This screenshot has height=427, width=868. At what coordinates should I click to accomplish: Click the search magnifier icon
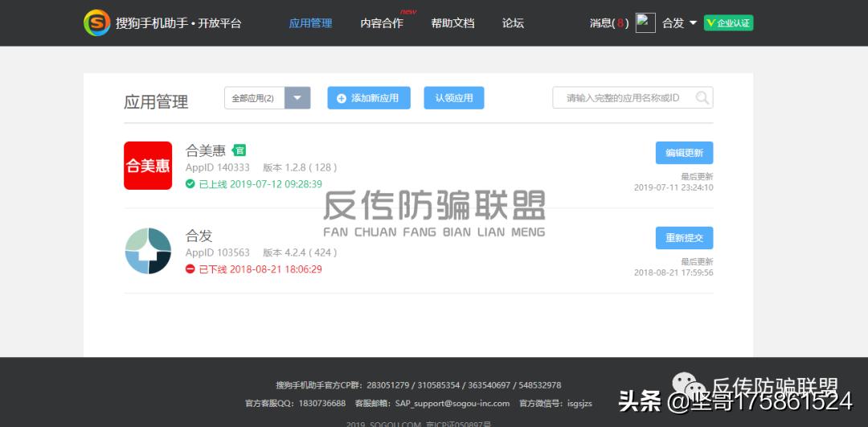coord(702,98)
